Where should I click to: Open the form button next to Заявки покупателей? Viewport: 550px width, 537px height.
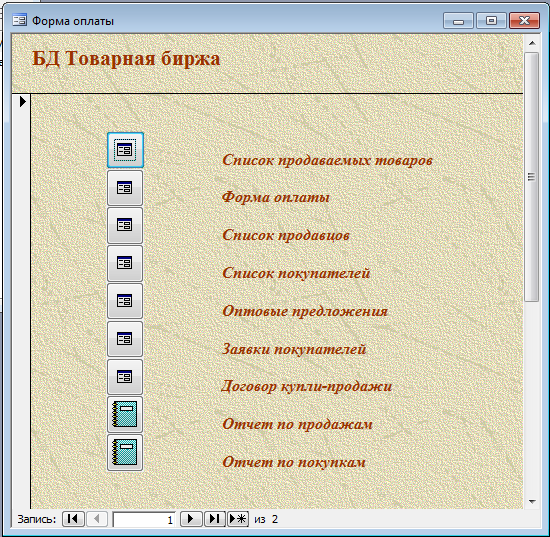pyautogui.click(x=125, y=339)
